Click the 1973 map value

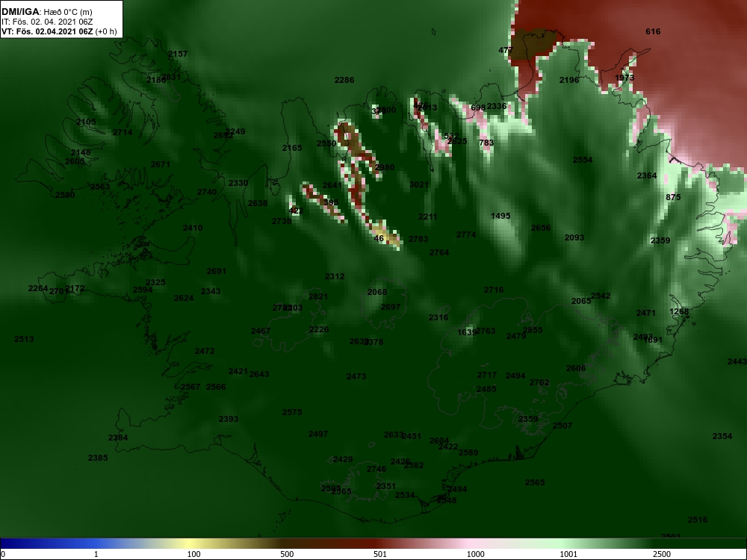point(624,78)
